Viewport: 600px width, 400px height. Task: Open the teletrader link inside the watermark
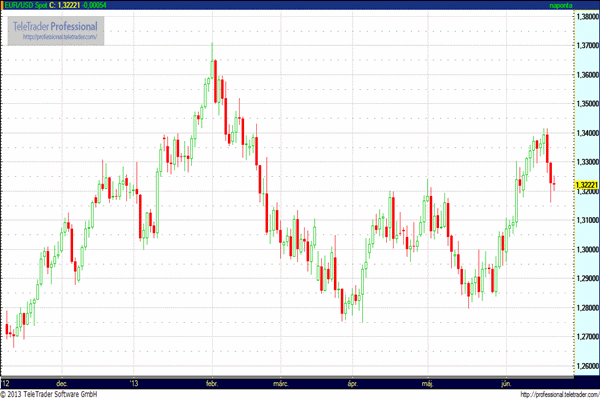click(57, 38)
